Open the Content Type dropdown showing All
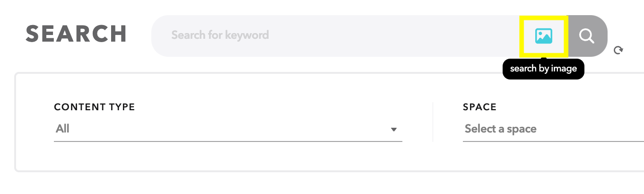The width and height of the screenshot is (644, 194). point(228,129)
